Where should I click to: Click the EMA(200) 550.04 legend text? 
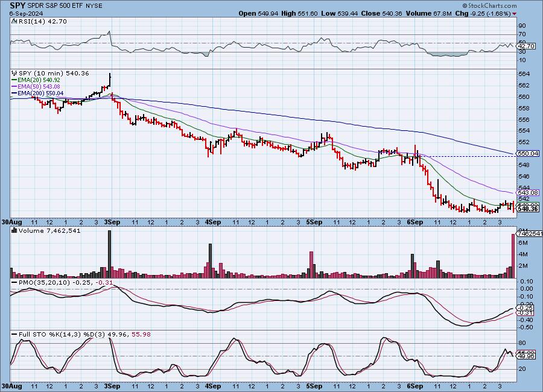click(x=40, y=93)
